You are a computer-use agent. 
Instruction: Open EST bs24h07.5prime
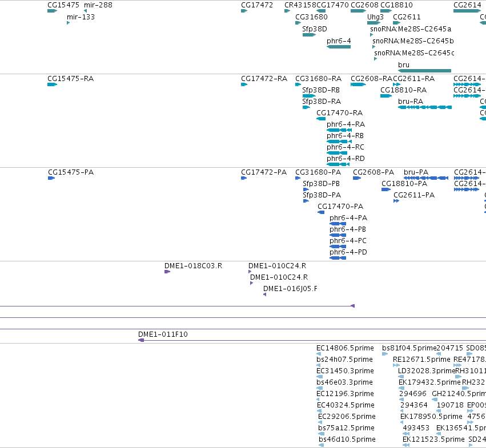pos(319,366)
